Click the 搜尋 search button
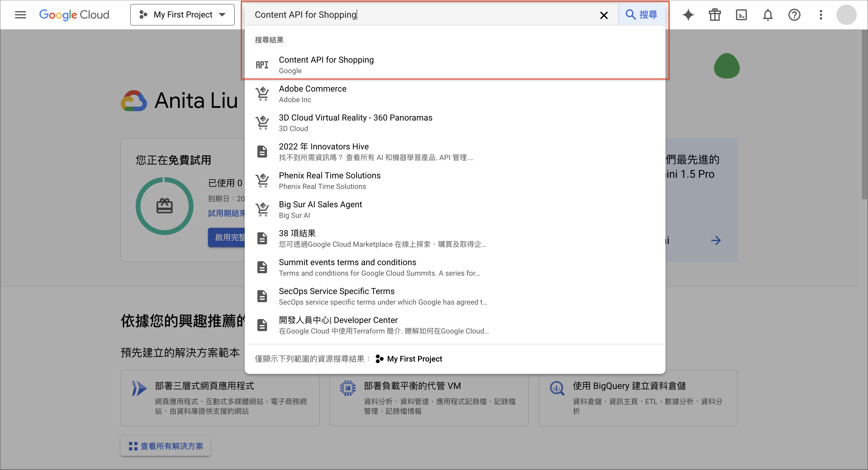This screenshot has width=868, height=470. click(642, 14)
